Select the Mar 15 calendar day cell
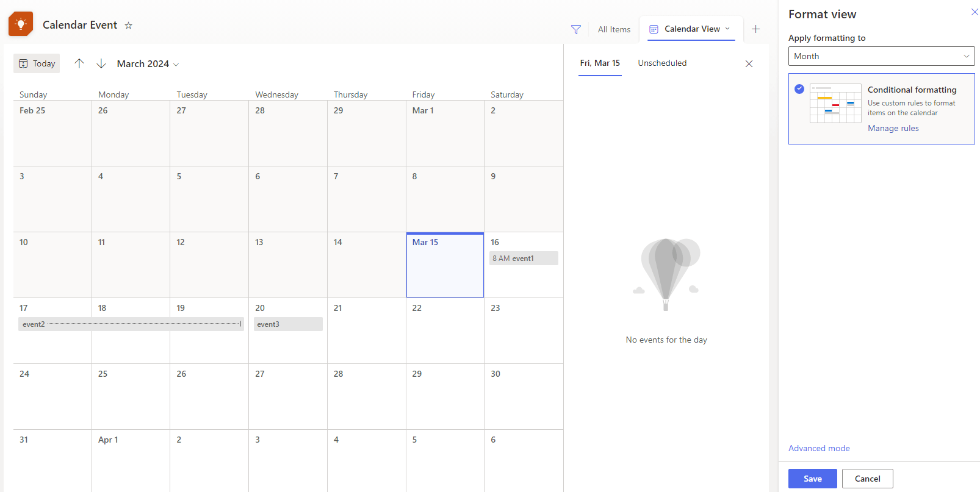The width and height of the screenshot is (980, 492). point(445,265)
